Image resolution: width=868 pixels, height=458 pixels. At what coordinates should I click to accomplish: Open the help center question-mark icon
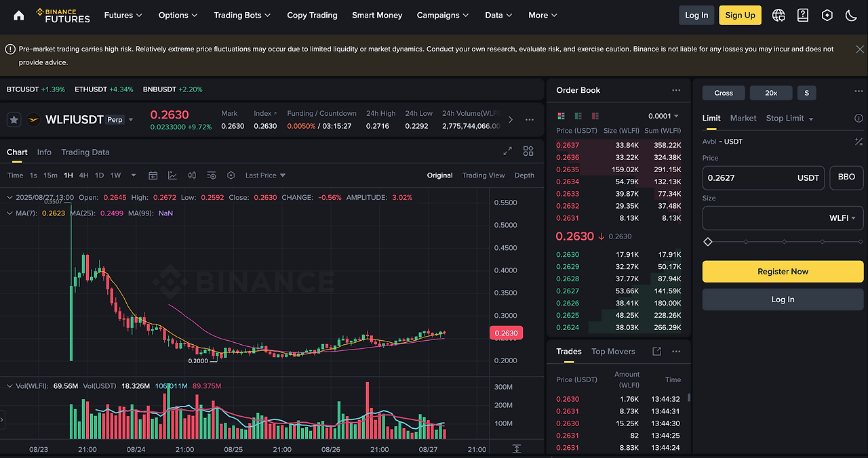tap(803, 15)
